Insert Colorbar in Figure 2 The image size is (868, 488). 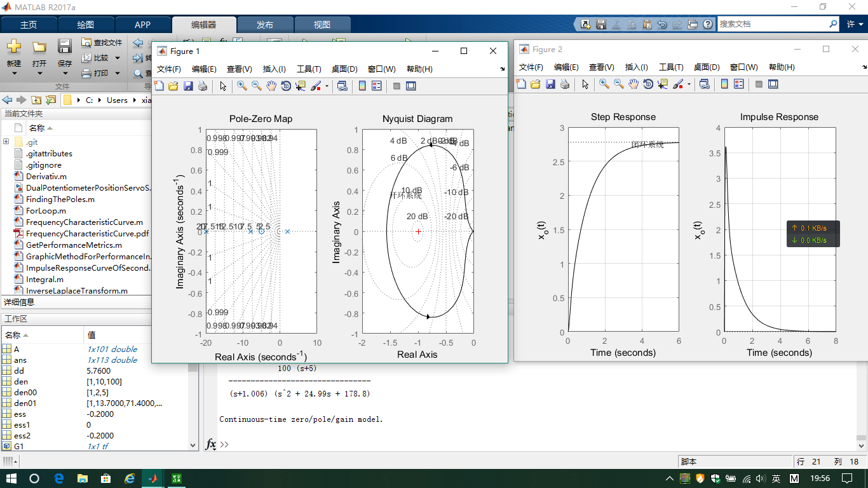724,84
